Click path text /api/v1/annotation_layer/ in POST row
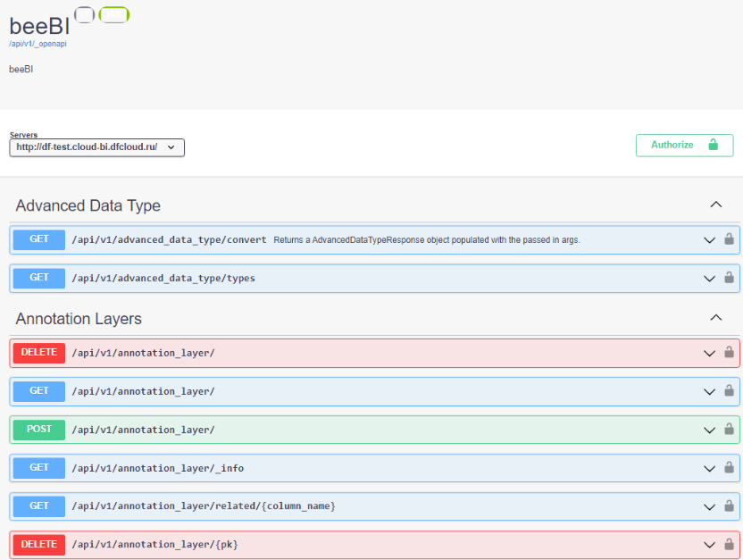The width and height of the screenshot is (743, 560). (143, 430)
